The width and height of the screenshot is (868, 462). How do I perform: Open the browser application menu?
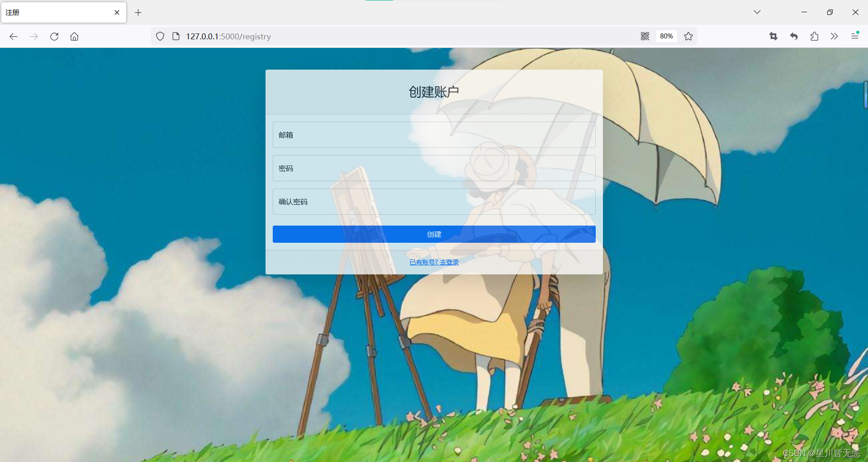click(x=855, y=36)
